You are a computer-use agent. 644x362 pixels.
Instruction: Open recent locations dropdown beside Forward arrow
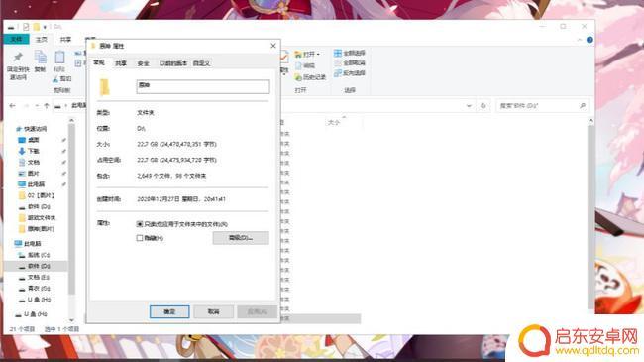(x=37, y=106)
